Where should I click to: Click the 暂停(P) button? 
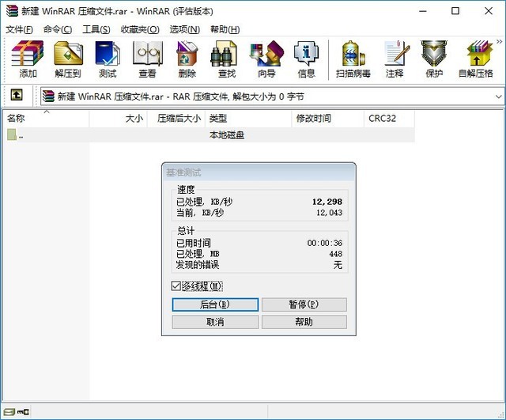[304, 305]
